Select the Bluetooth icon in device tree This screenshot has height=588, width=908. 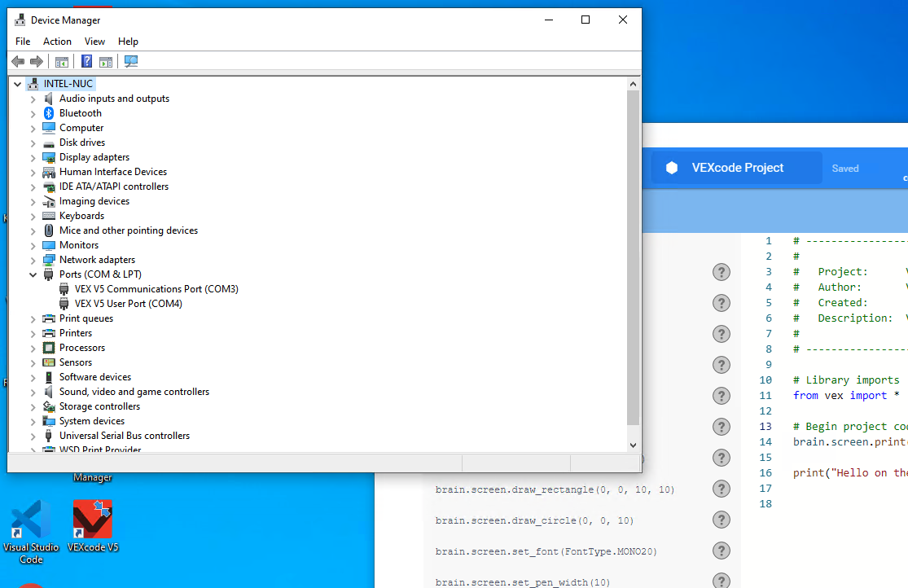[49, 113]
